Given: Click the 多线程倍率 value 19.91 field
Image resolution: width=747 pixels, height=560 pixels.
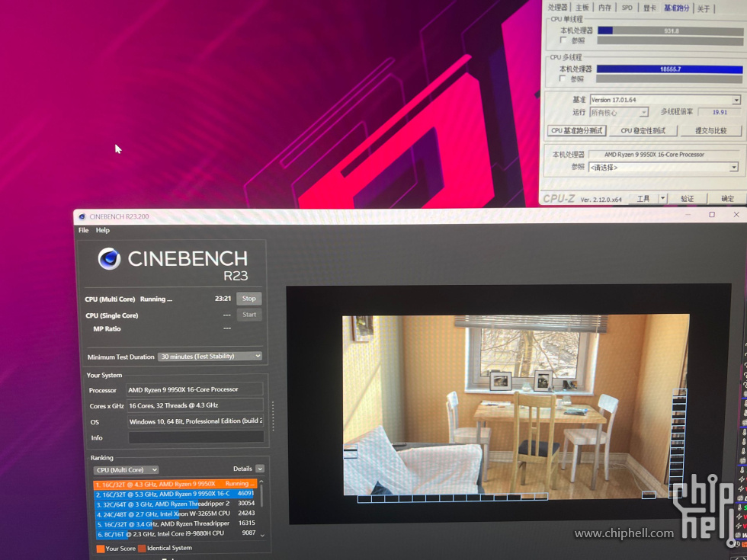Looking at the screenshot, I should 720,113.
